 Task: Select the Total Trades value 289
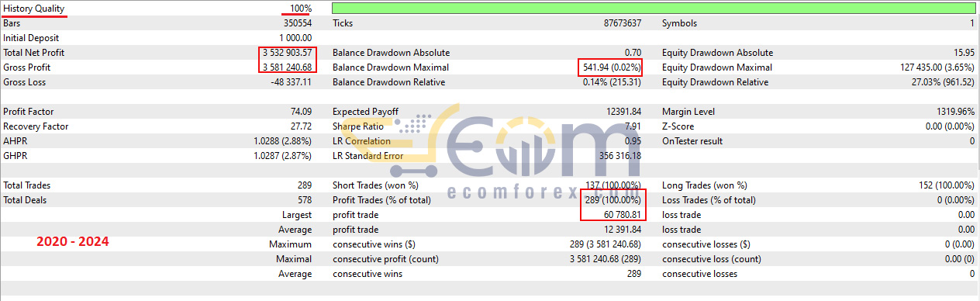click(304, 185)
